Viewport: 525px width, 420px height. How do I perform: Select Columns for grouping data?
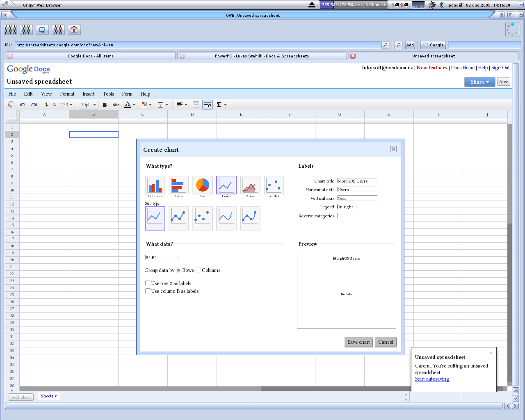(198, 270)
